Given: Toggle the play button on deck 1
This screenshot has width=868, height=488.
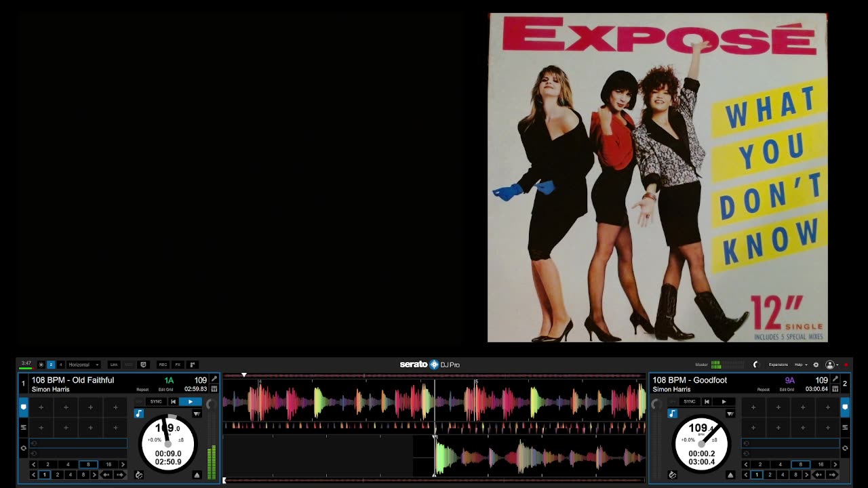Looking at the screenshot, I should [x=191, y=402].
